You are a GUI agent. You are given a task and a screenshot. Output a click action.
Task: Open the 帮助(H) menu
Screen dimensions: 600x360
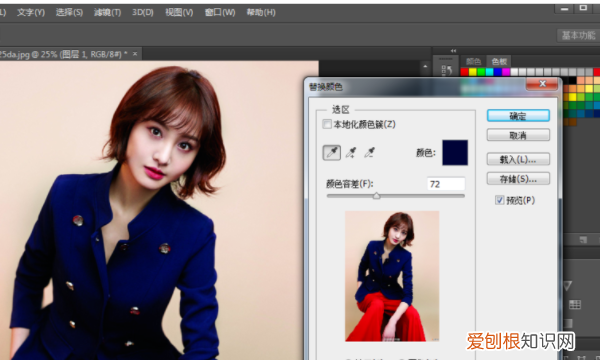pos(261,12)
